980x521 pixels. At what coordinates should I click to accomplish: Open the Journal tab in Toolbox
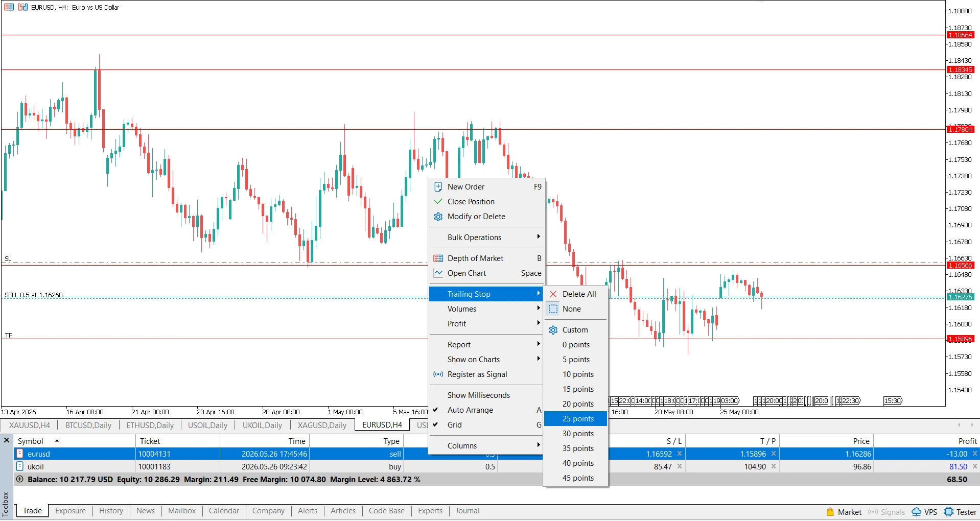pyautogui.click(x=468, y=511)
